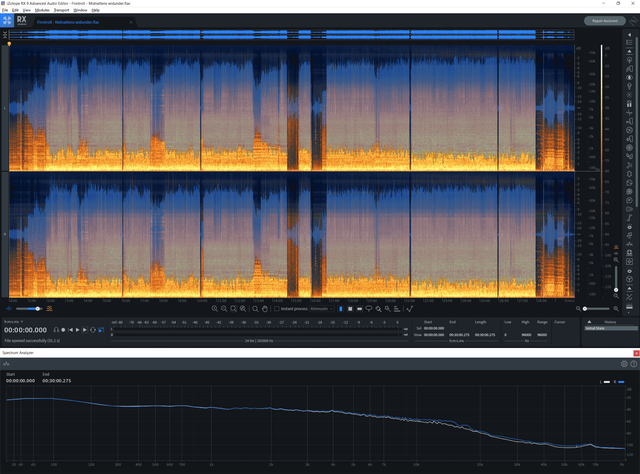Screen dimensions: 640x474
Task: Close the Spectrum Analyzer window
Action: (636, 353)
